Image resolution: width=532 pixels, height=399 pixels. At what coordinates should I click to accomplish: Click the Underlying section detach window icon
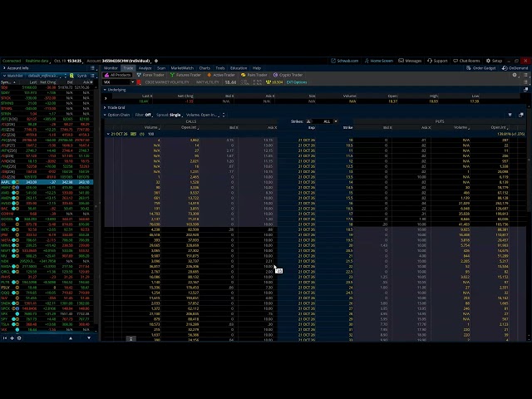[525, 90]
